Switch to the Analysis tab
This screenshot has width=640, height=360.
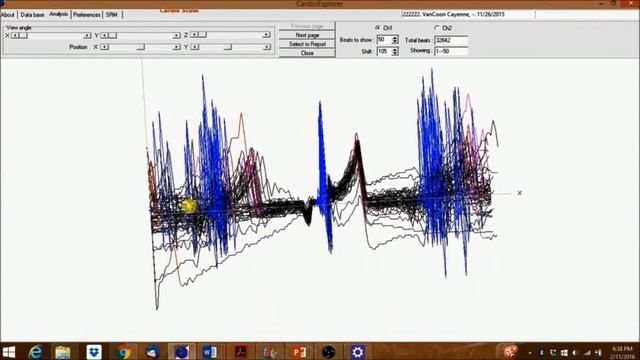coord(58,14)
